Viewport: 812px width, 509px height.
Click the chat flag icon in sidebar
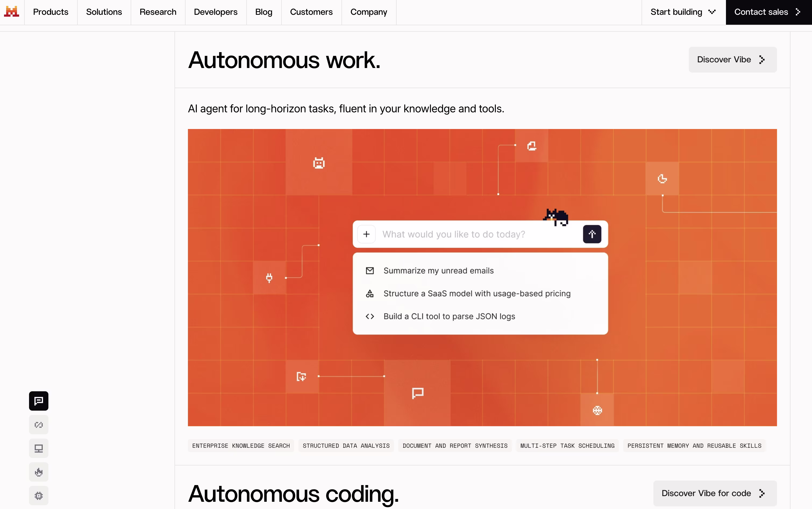39,401
